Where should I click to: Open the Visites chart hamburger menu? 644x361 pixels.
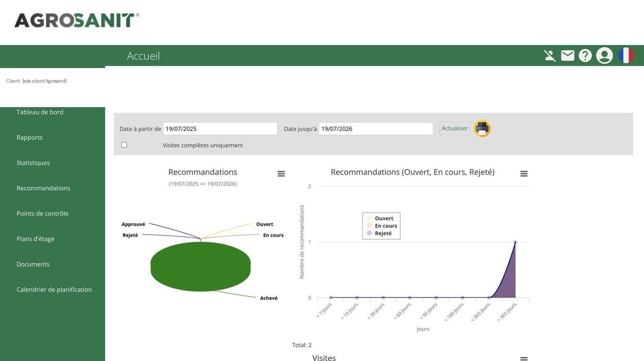(x=524, y=358)
